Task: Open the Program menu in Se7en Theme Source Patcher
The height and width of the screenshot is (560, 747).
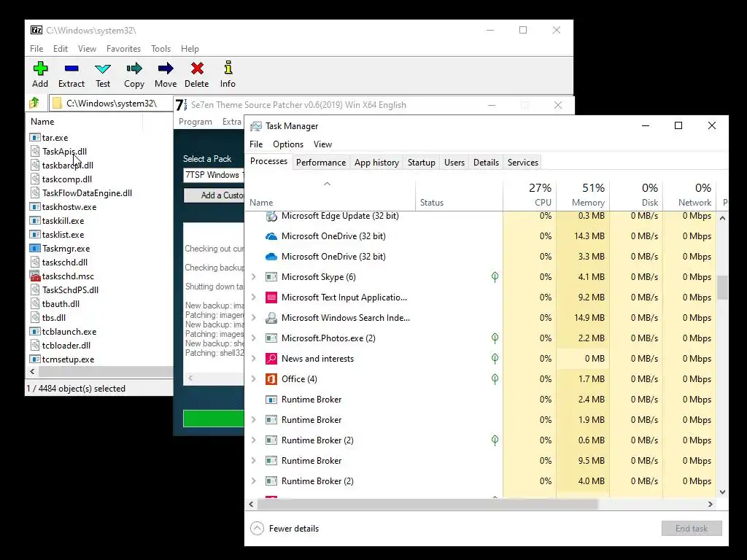Action: (x=196, y=122)
